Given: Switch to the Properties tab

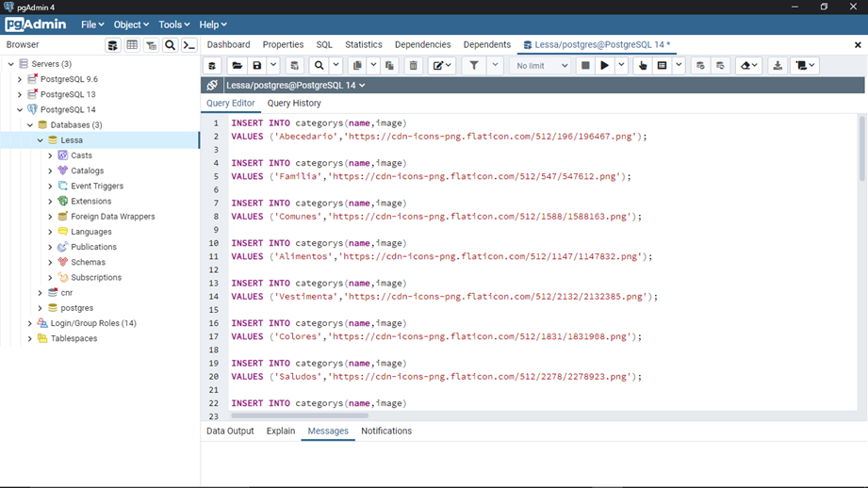Looking at the screenshot, I should (x=283, y=45).
